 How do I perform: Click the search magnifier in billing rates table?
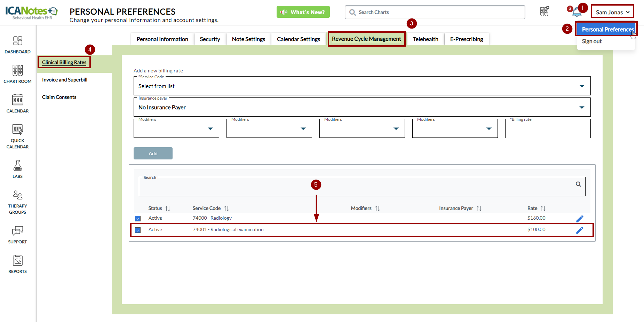578,184
